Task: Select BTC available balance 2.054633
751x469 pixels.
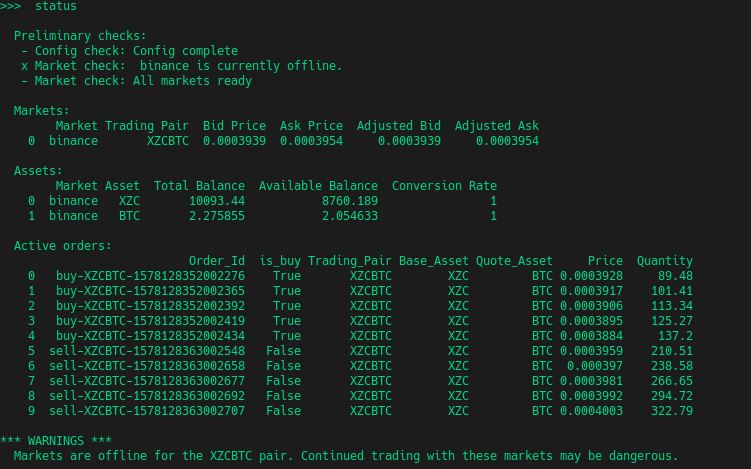Action: coord(350,216)
